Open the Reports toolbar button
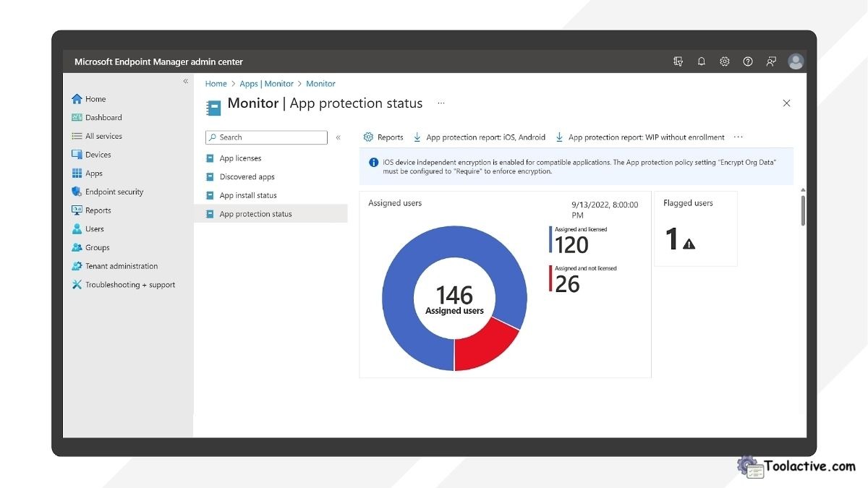 383,137
